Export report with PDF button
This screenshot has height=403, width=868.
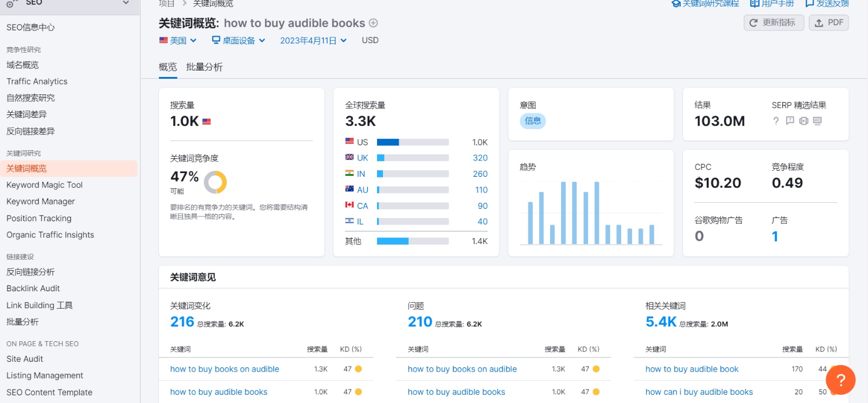click(829, 23)
